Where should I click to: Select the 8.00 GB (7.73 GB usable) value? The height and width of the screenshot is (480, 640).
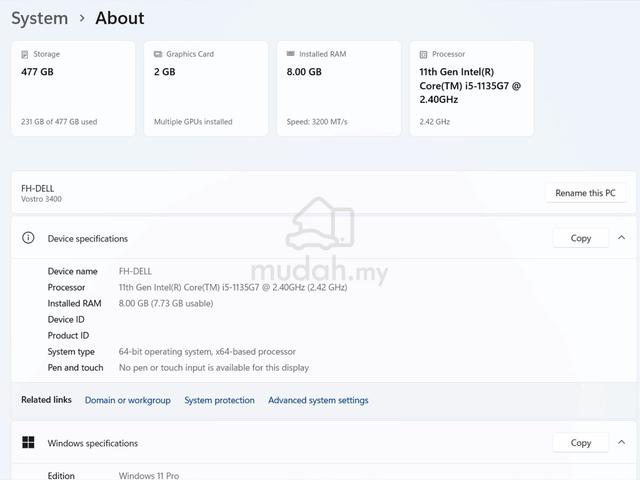(x=166, y=303)
